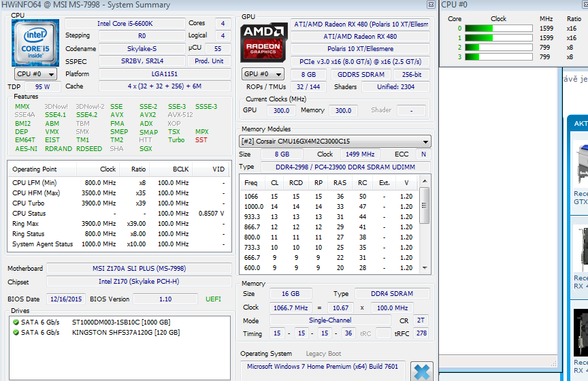Click the 32 / 144 ROPs TMUs field
This screenshot has width=588, height=381.
[x=308, y=87]
